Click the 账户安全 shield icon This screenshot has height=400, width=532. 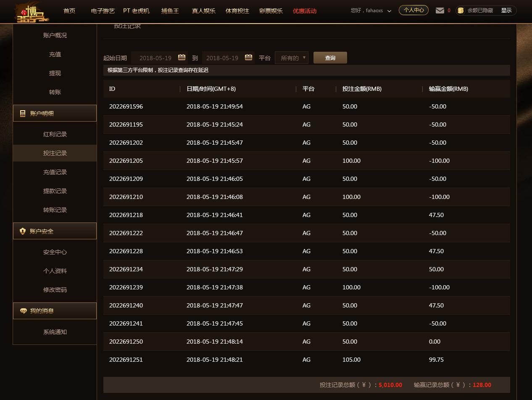[23, 231]
